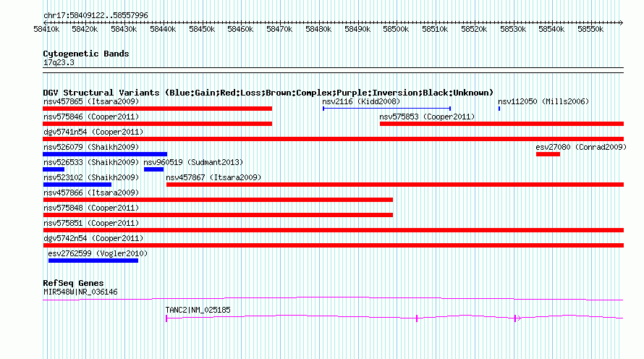Click the blue bar under esv2762599
Viewport: 644px width, 359px height.
(x=93, y=261)
